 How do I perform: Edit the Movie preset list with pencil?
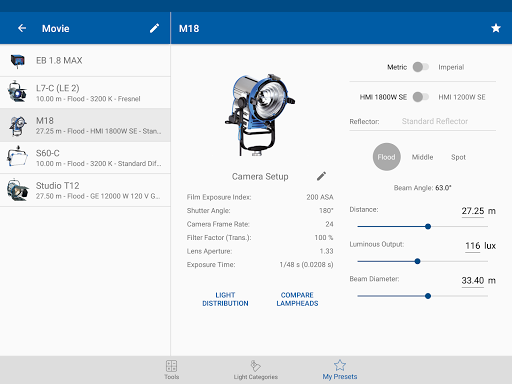coord(154,28)
